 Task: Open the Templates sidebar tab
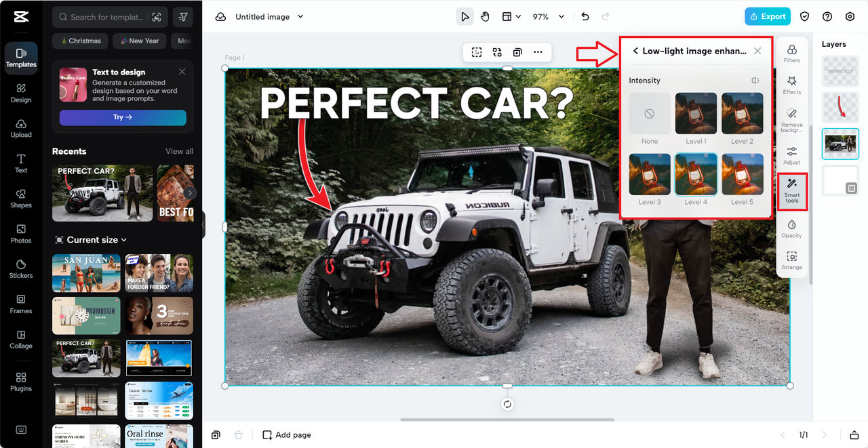[21, 57]
